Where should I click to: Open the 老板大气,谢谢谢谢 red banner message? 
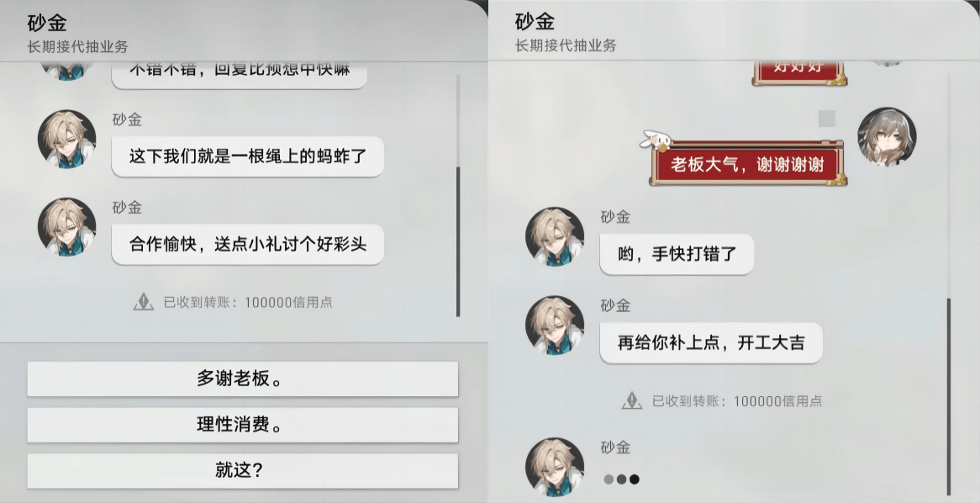click(x=747, y=164)
